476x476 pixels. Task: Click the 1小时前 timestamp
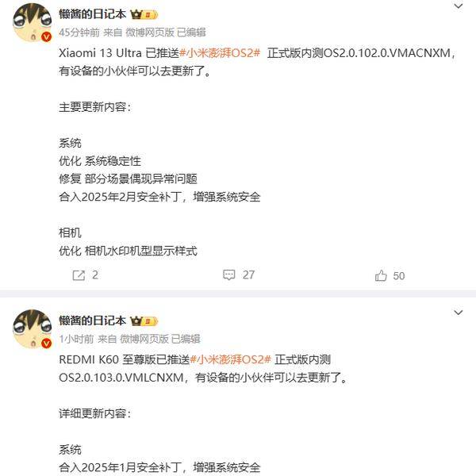(76, 339)
